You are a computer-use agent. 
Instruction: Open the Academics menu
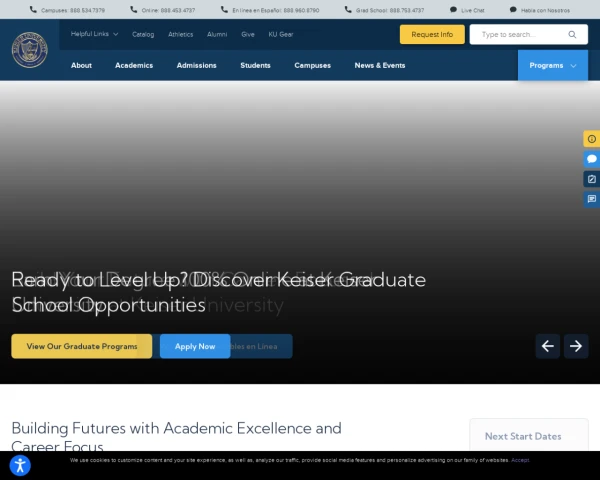pyautogui.click(x=134, y=65)
